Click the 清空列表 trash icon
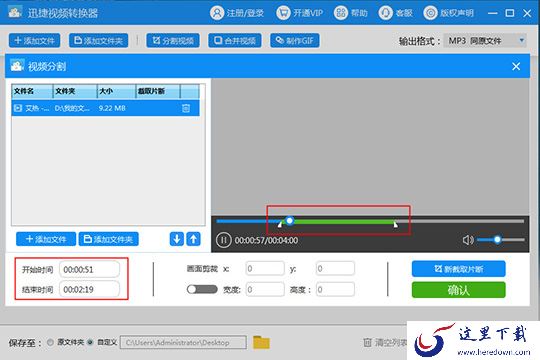The image size is (540, 360). click(x=367, y=342)
